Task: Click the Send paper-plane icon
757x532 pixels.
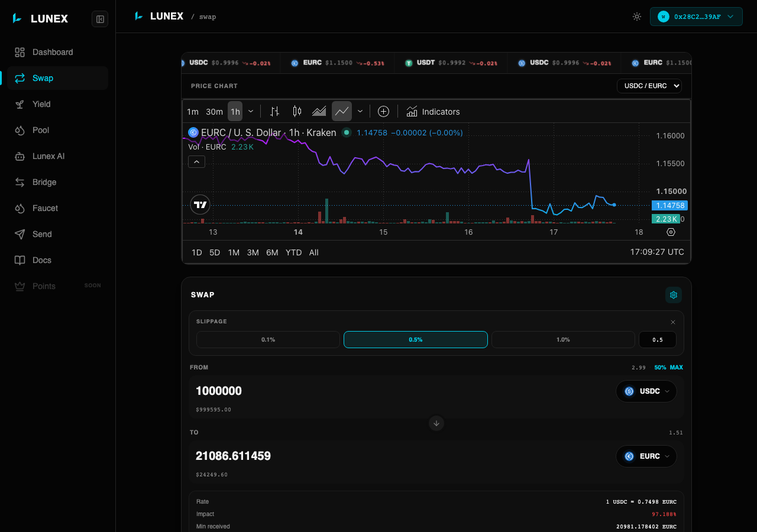Action: coord(20,234)
